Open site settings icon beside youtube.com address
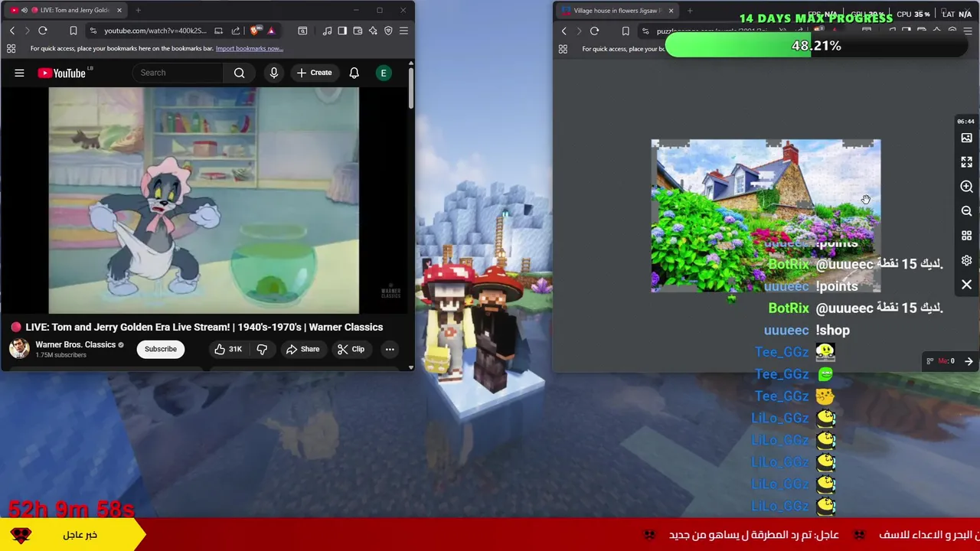The height and width of the screenshot is (551, 980). [93, 31]
